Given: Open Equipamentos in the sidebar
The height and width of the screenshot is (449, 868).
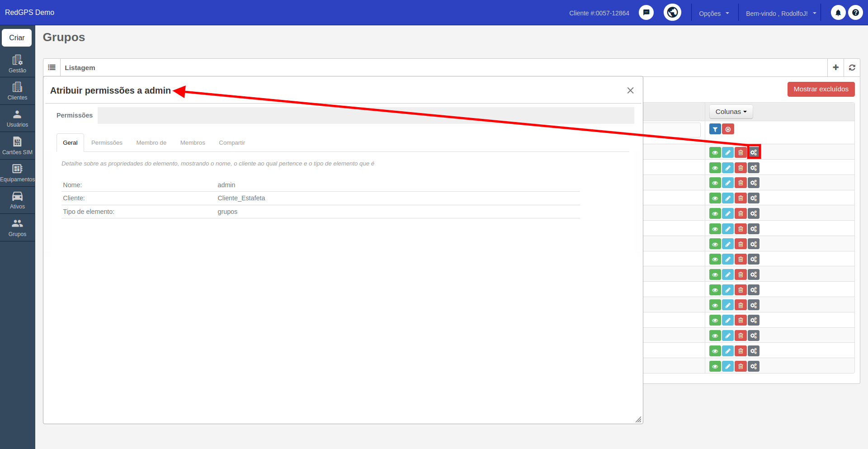Looking at the screenshot, I should click(17, 173).
